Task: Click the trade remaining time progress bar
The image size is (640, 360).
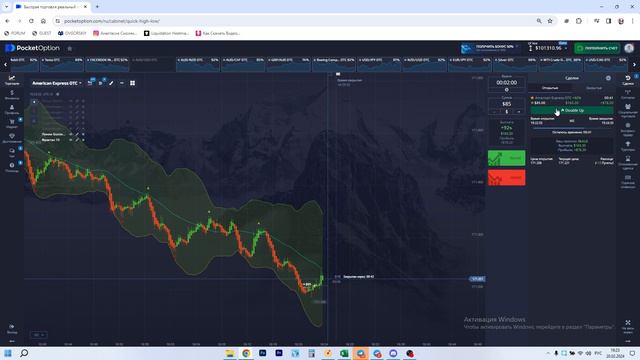Action: click(572, 128)
